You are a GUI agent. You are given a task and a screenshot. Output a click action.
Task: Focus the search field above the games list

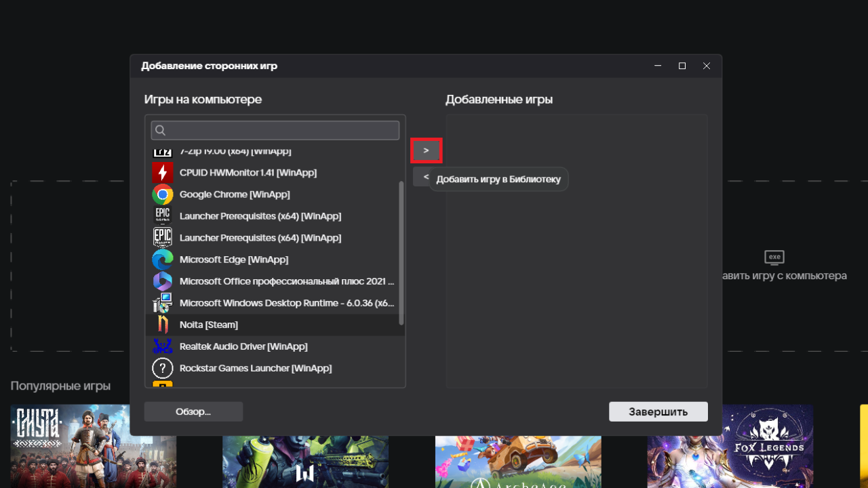[275, 130]
